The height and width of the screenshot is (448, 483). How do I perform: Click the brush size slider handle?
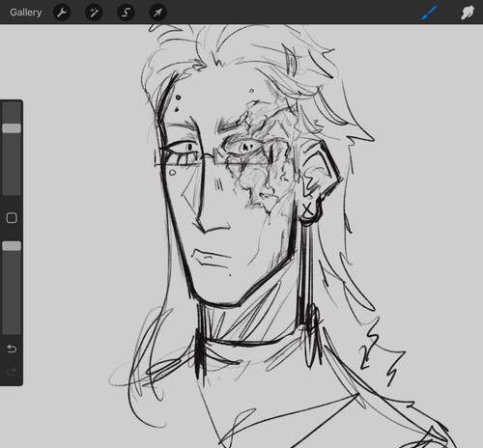(x=12, y=128)
